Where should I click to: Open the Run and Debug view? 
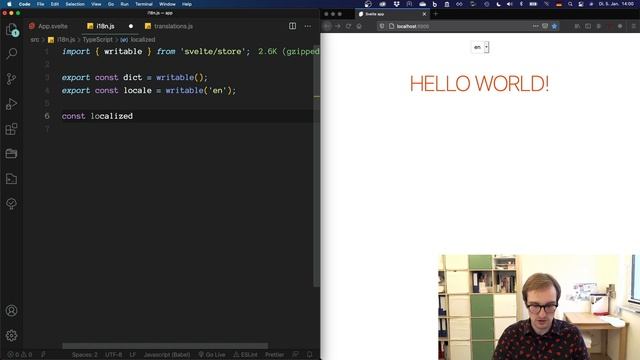11,104
